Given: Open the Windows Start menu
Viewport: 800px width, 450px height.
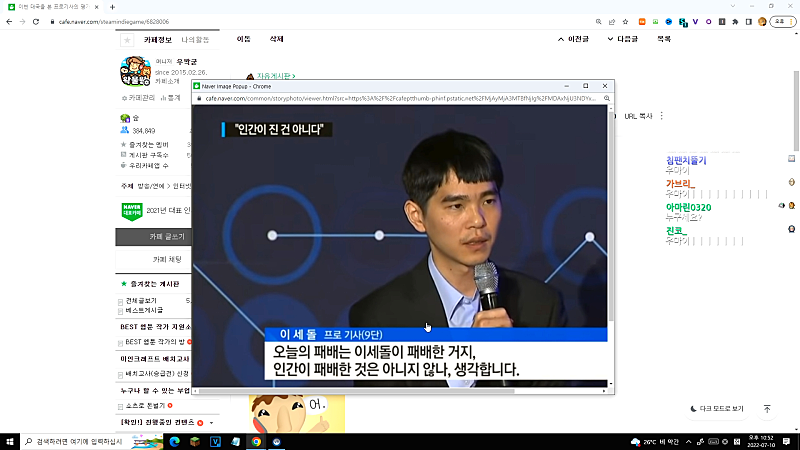Looking at the screenshot, I should 11,441.
